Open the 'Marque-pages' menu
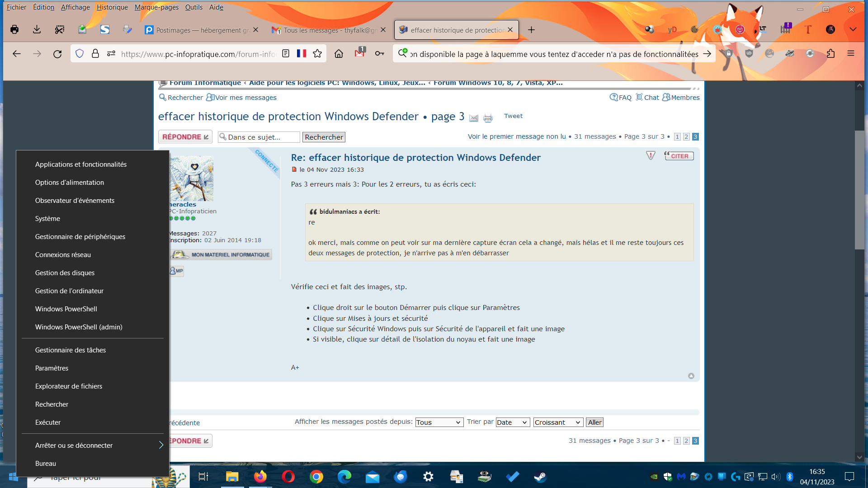868x488 pixels. point(156,7)
